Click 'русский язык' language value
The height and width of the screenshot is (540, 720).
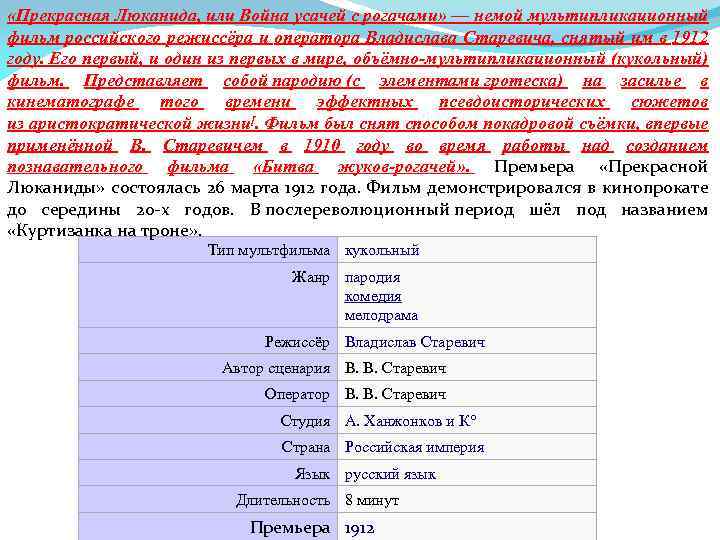click(390, 474)
